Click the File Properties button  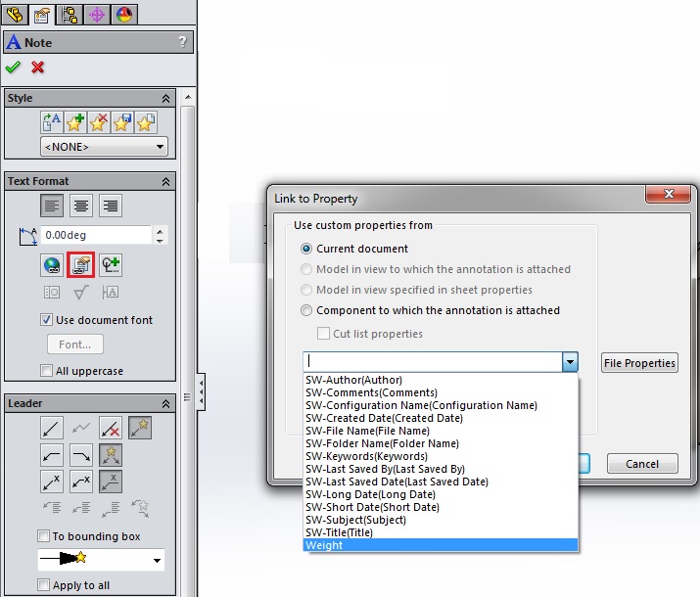639,363
